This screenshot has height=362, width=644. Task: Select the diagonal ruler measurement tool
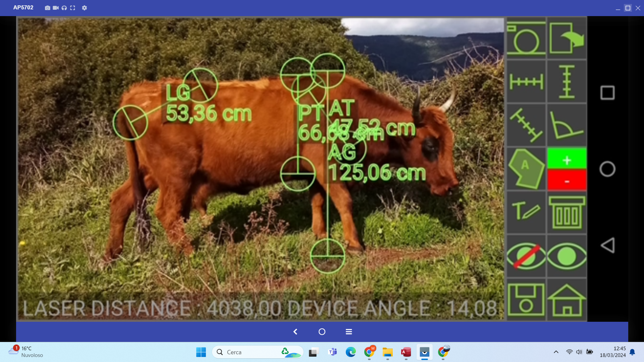(x=526, y=125)
